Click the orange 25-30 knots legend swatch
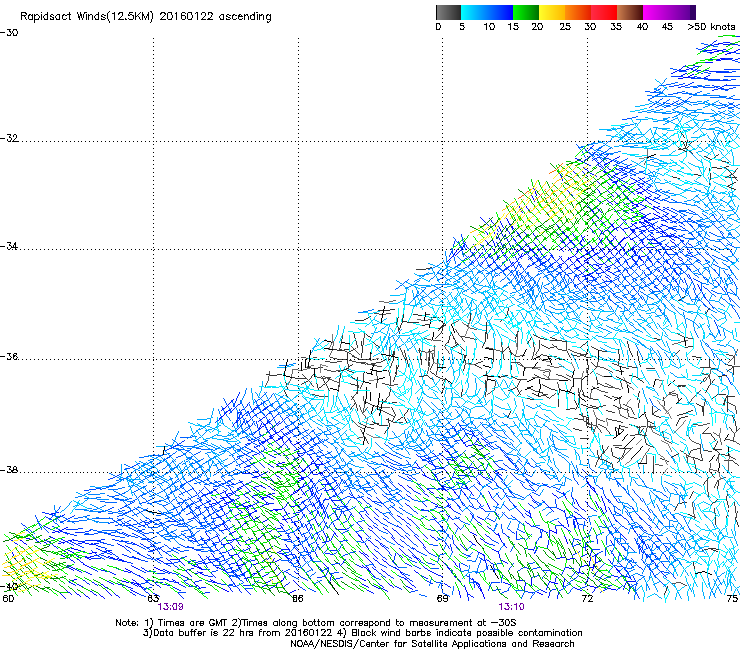The height and width of the screenshot is (650, 740). [578, 12]
